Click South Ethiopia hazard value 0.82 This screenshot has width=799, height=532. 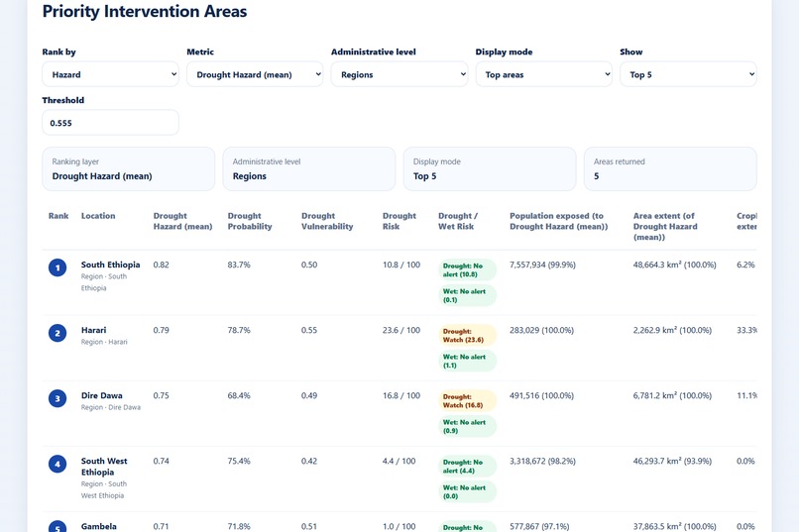[x=161, y=265]
